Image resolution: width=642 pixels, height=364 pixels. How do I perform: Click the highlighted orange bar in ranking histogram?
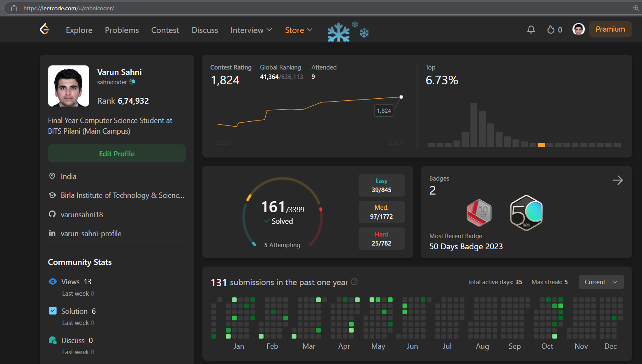coord(541,145)
